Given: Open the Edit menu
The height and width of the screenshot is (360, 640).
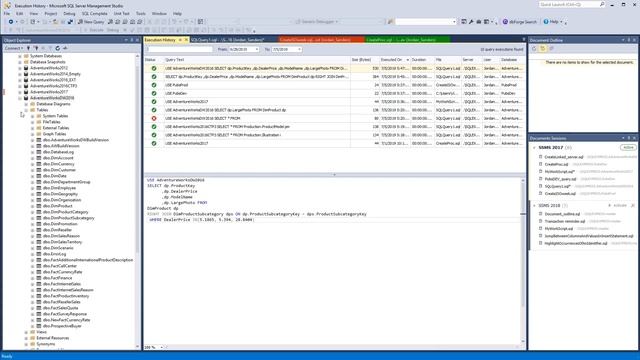Looking at the screenshot, I should click(19, 13).
